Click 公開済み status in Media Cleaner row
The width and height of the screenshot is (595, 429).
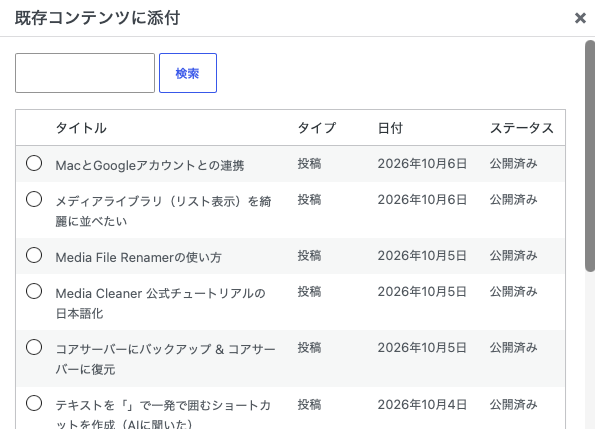pos(513,292)
